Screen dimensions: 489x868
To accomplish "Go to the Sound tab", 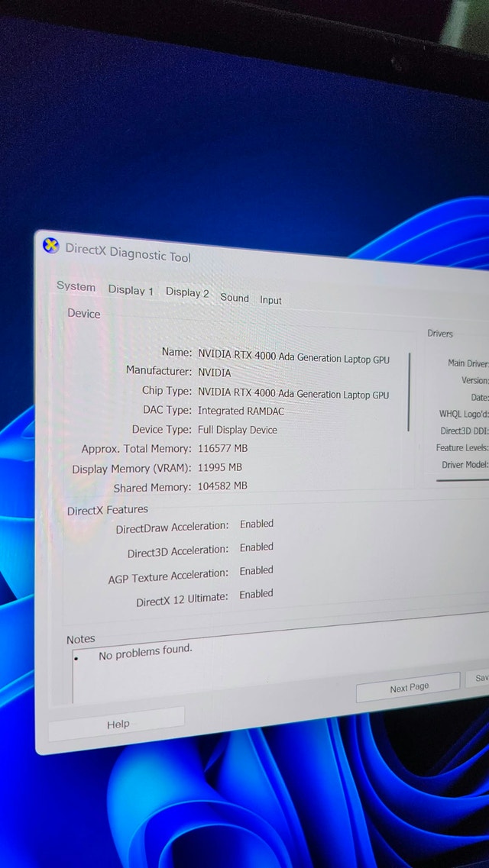I will pyautogui.click(x=235, y=298).
